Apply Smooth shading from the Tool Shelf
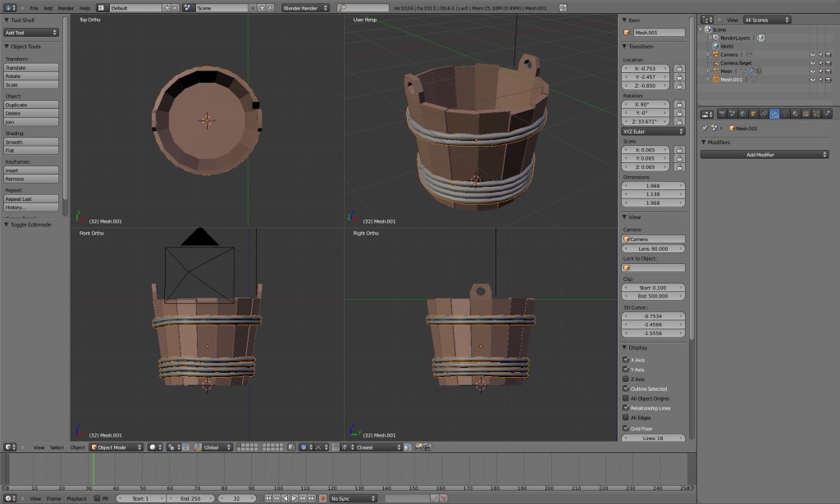 point(31,142)
